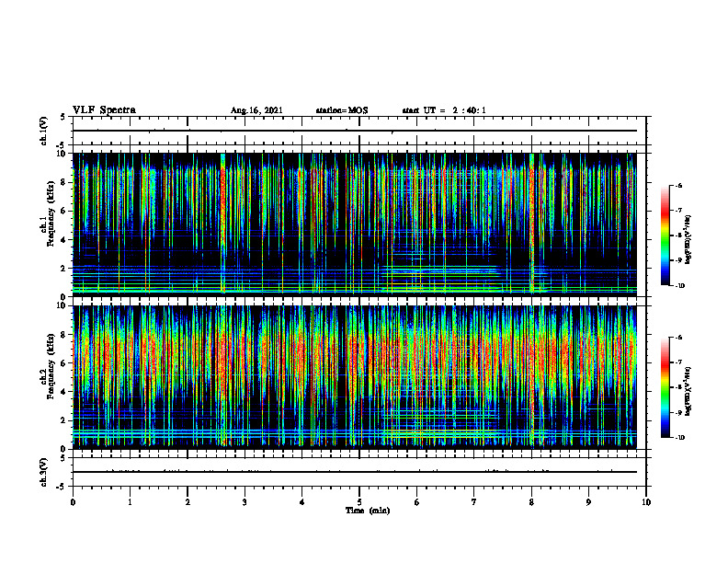
Task: Click the "5" tick on ch.1(V) axis
Action: 64,117
